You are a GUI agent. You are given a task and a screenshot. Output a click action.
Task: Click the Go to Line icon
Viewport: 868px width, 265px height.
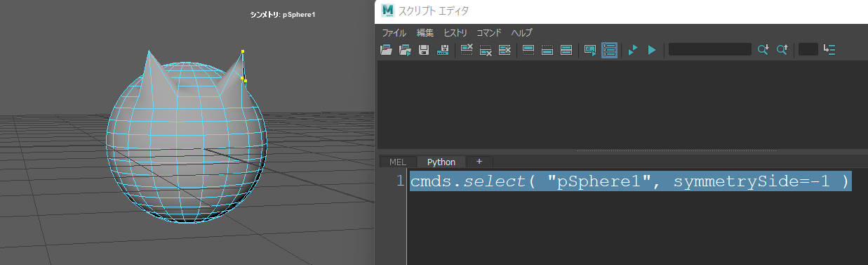[829, 49]
